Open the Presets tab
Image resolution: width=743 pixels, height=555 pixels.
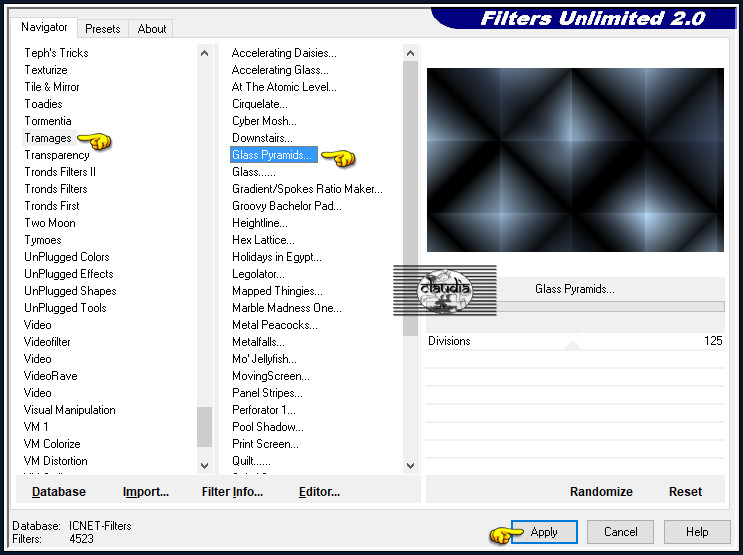point(102,29)
